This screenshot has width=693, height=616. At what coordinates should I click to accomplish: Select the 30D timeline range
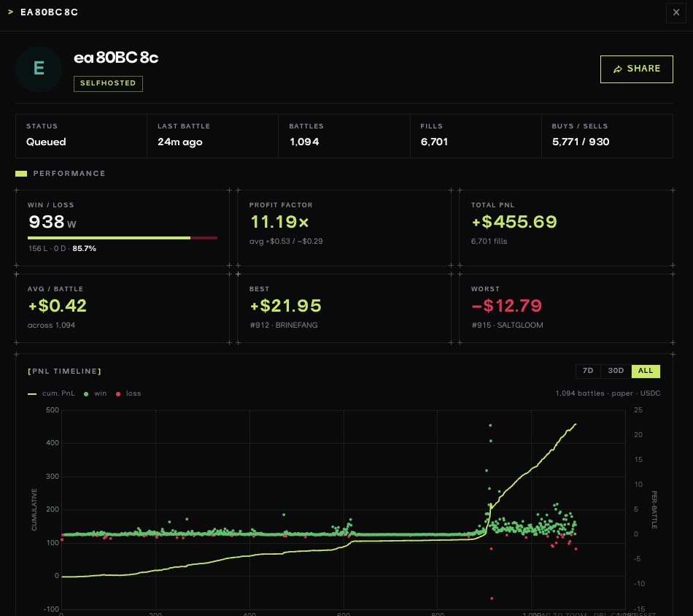[616, 371]
